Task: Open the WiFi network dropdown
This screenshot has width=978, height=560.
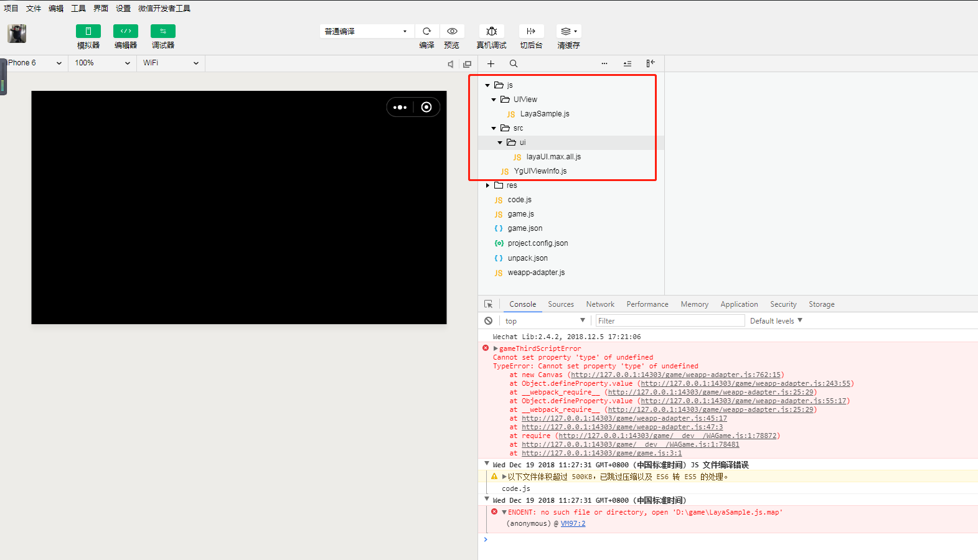Action: click(x=171, y=63)
